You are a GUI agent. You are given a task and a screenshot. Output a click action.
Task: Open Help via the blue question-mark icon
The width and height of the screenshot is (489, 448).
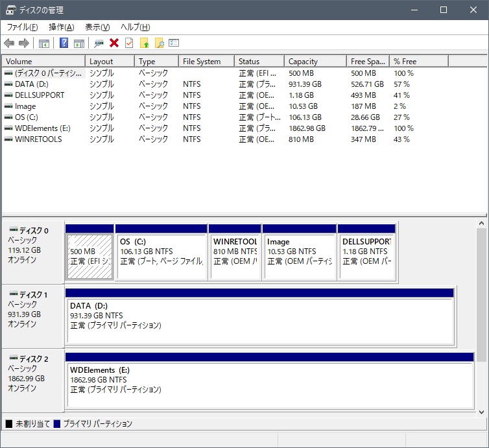click(64, 43)
